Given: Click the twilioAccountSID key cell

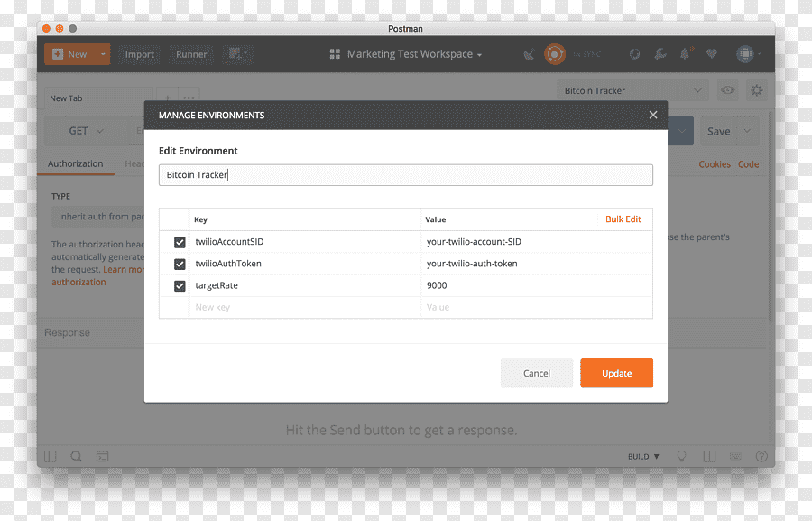Looking at the screenshot, I should [x=305, y=242].
